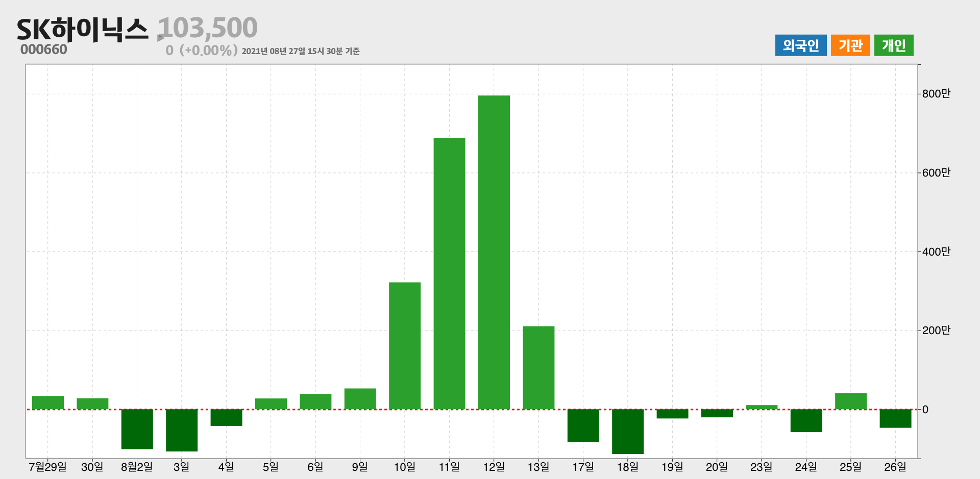Click the negative bar for 26일
The height and width of the screenshot is (479, 980).
(x=895, y=418)
